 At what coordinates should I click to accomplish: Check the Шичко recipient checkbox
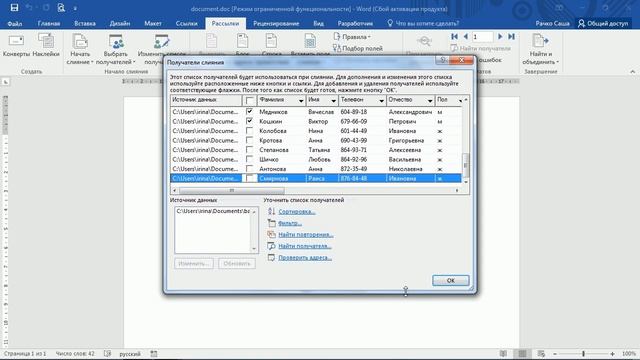click(249, 159)
